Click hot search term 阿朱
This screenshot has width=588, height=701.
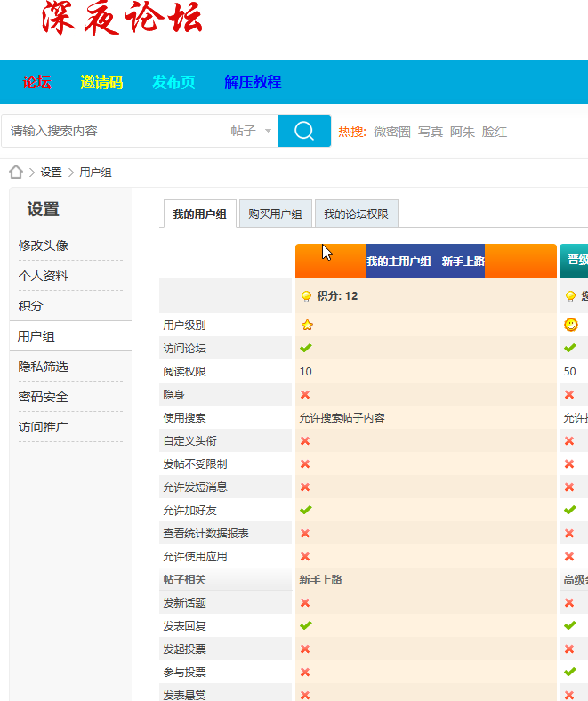tap(463, 132)
